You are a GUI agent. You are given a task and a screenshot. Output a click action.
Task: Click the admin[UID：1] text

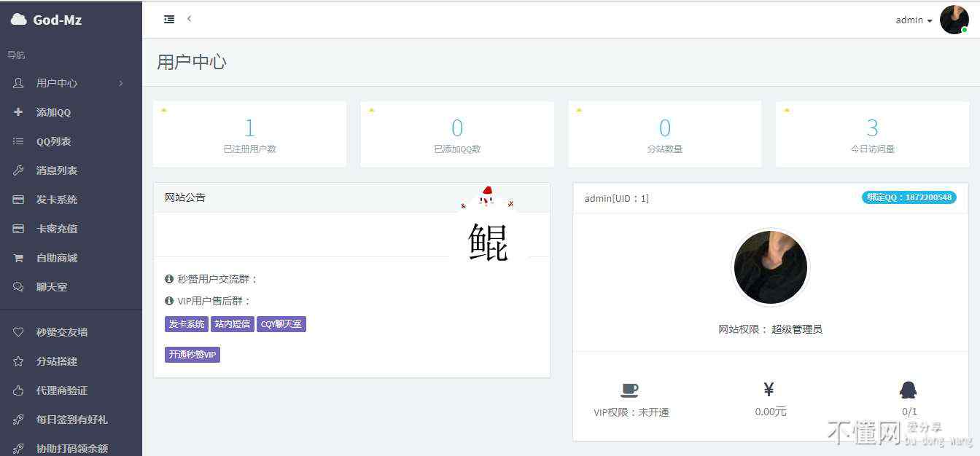616,198
